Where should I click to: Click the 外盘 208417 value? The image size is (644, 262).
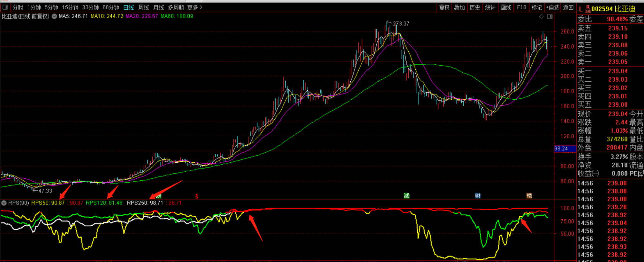[617, 148]
